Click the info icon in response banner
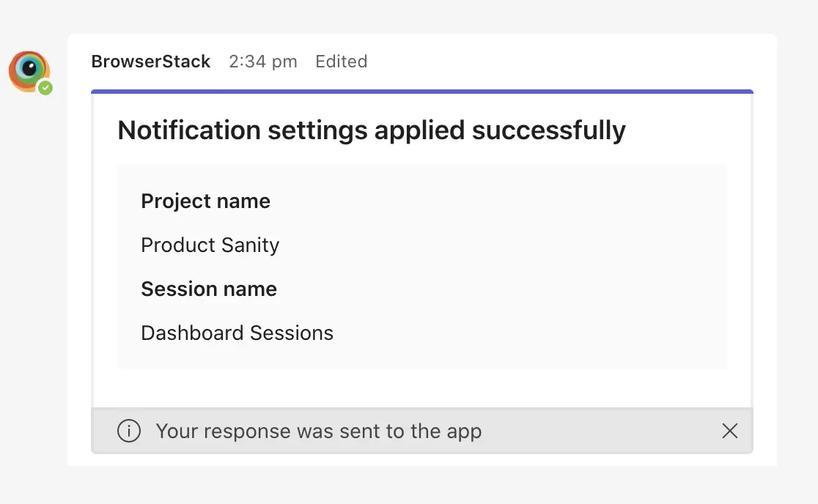The image size is (818, 504). pos(129,431)
